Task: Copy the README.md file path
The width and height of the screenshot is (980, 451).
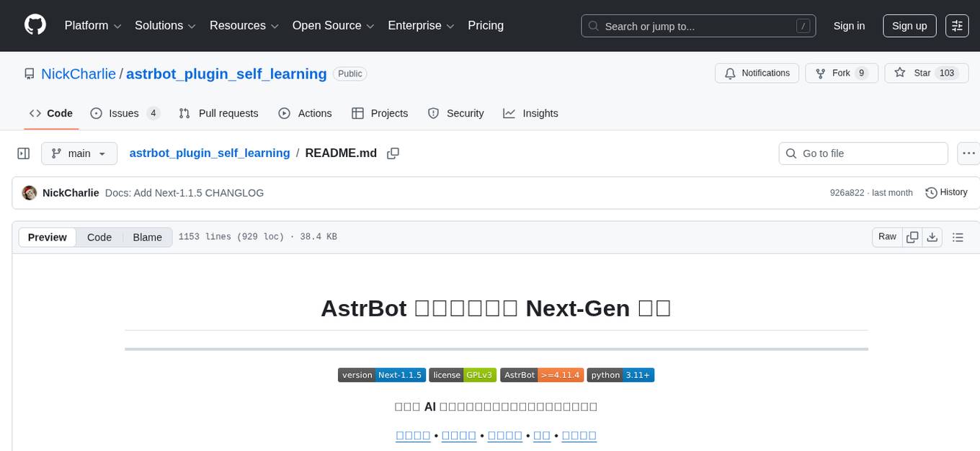Action: click(x=393, y=153)
